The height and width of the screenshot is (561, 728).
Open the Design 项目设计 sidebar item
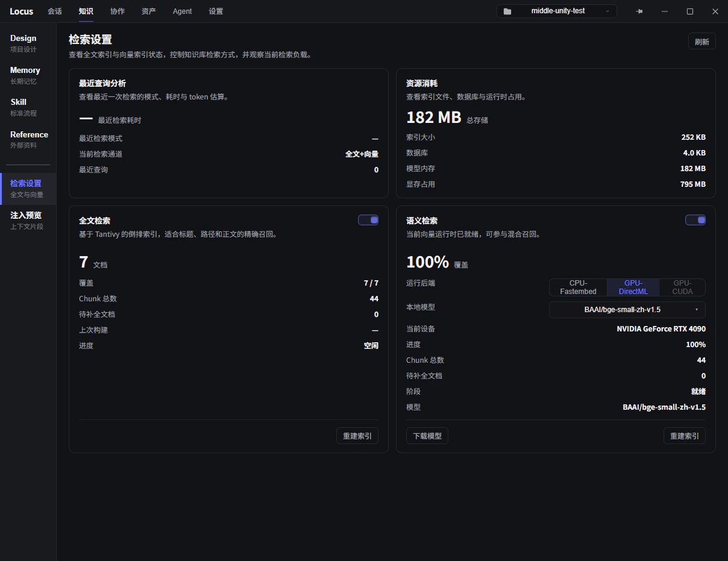(x=28, y=43)
